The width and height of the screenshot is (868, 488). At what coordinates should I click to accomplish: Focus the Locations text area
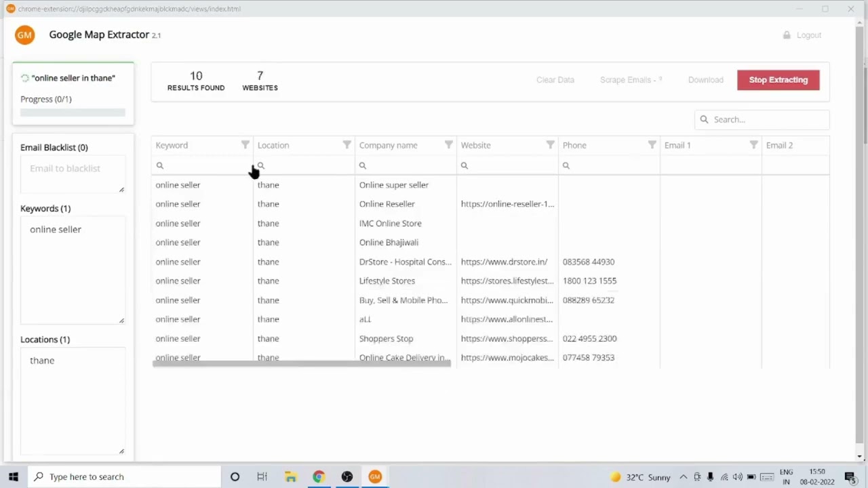point(73,401)
